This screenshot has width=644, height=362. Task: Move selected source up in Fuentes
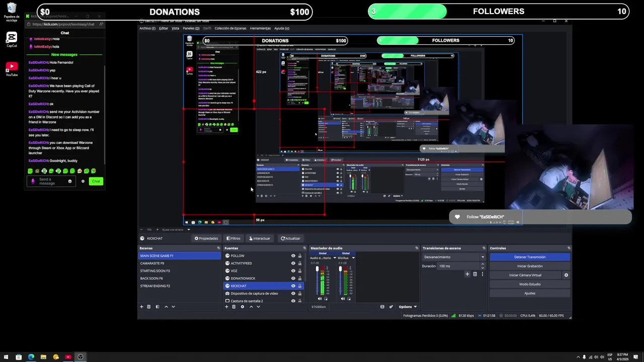coord(251,307)
